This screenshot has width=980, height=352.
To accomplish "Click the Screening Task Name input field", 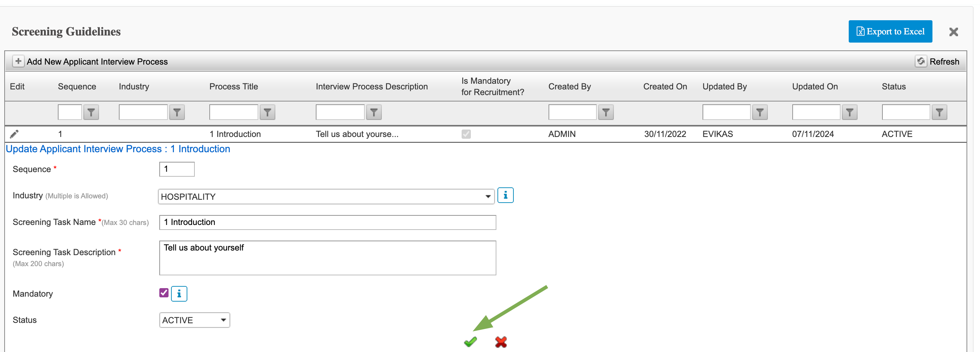I will point(327,222).
